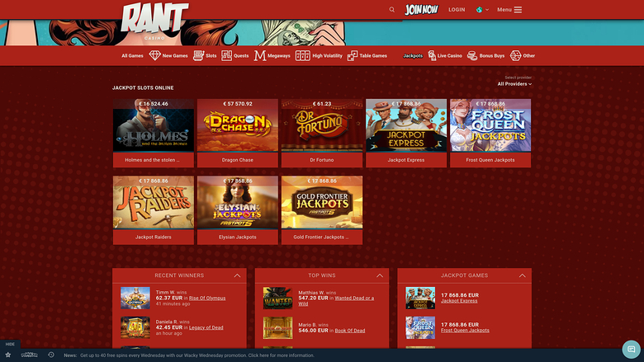Open the Dragon Chase game thumbnail
The width and height of the screenshot is (644, 362).
[x=238, y=125]
